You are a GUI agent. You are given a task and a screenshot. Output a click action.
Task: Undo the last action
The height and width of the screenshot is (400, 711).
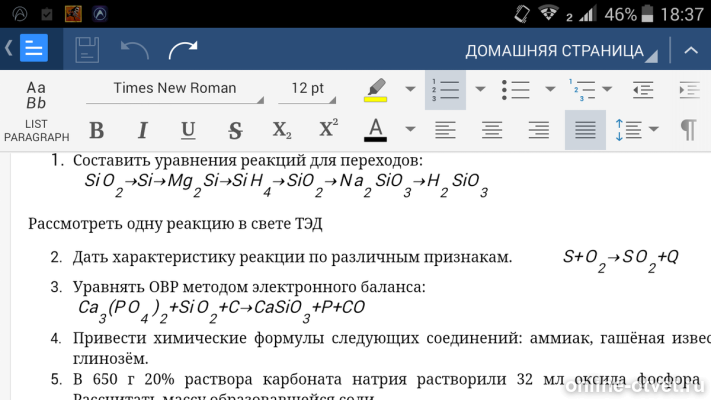[135, 50]
